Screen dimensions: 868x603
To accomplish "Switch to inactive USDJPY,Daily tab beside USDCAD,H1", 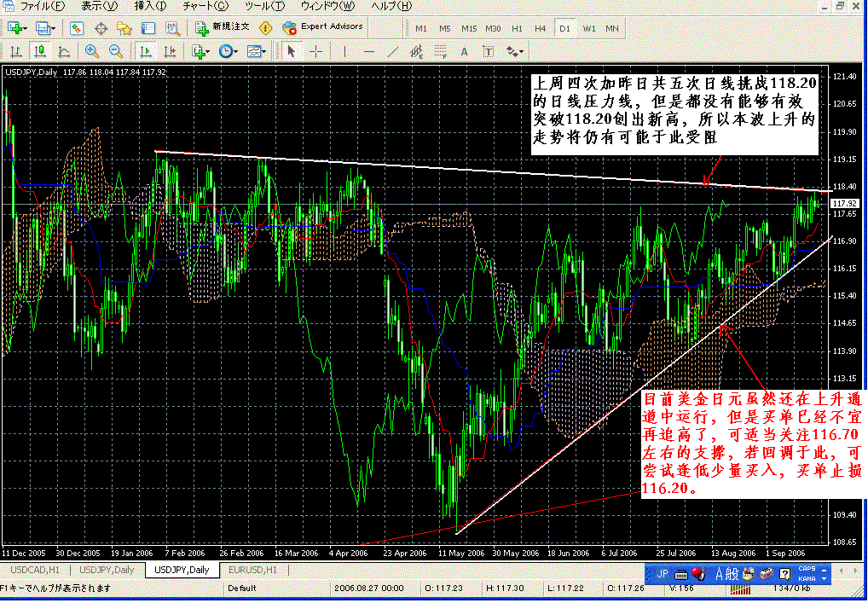I will pos(107,570).
